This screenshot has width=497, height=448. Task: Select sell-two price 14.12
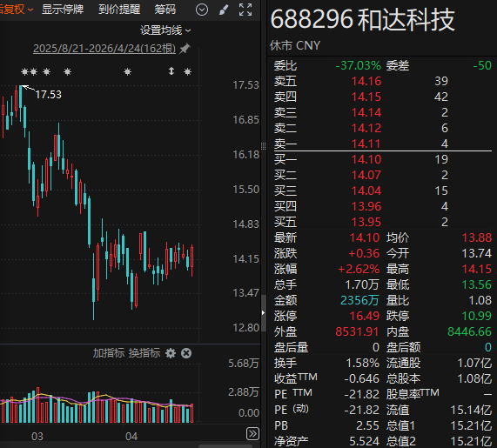click(366, 128)
